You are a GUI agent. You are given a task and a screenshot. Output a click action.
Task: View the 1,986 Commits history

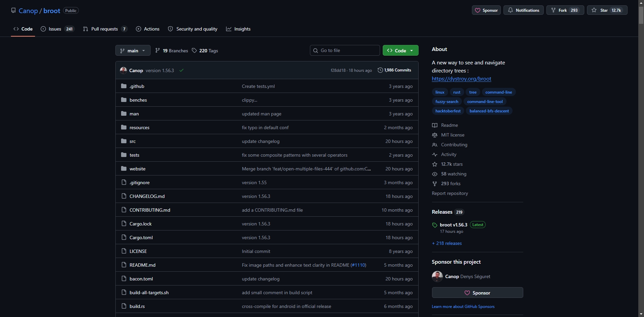[x=394, y=70]
